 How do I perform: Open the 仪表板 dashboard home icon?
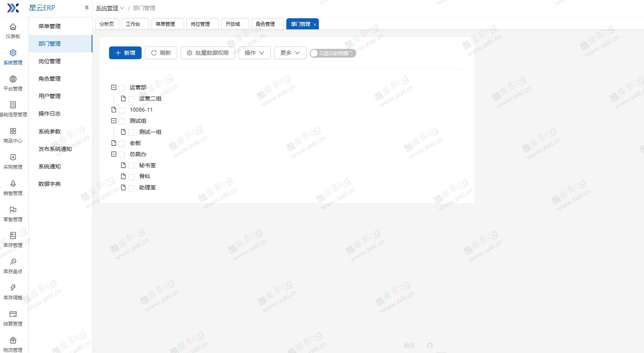[x=13, y=27]
